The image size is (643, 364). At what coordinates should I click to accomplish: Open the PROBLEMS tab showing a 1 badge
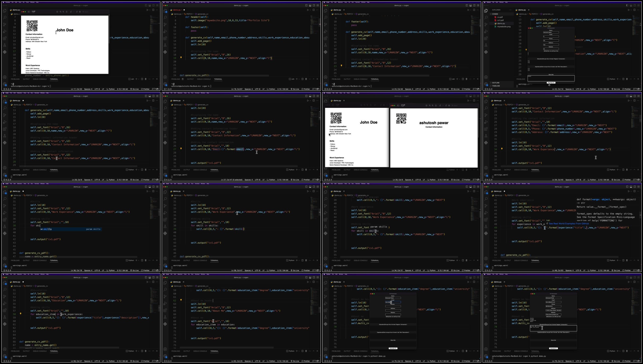click(x=177, y=79)
